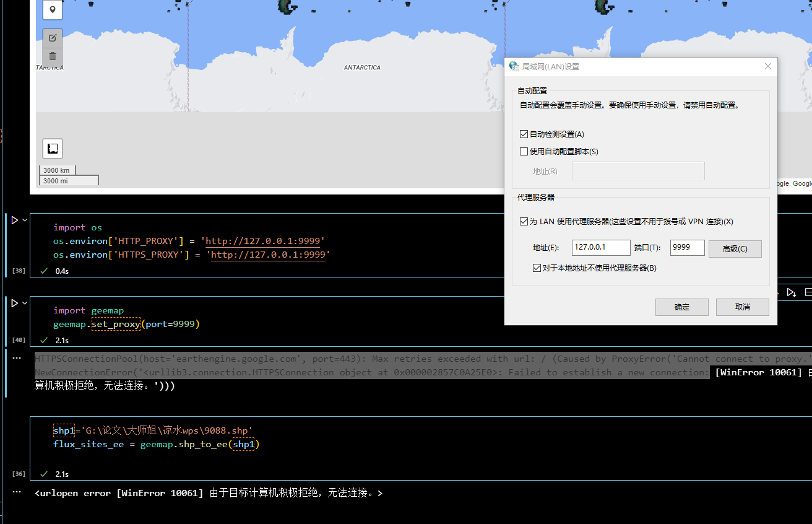This screenshot has width=812, height=524.
Task: Click the map inset/scale control at bottom left
Action: coord(52,148)
